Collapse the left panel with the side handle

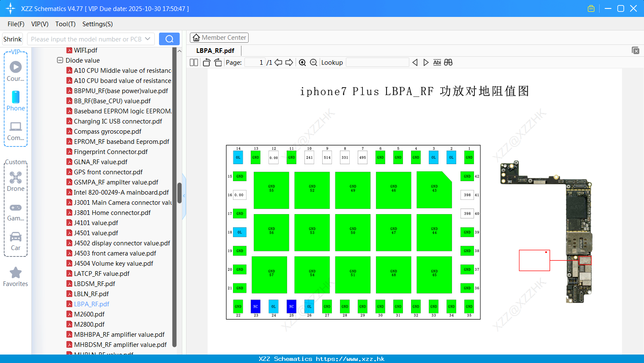tap(184, 196)
